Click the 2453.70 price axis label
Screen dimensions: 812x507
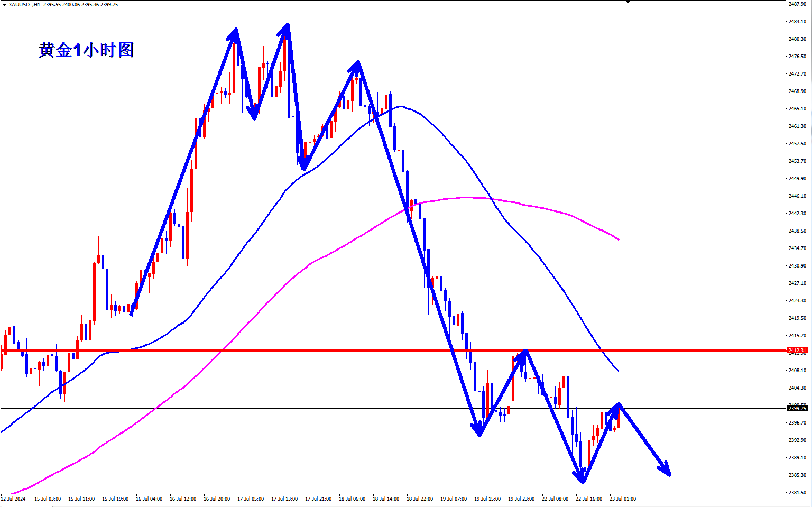(797, 161)
